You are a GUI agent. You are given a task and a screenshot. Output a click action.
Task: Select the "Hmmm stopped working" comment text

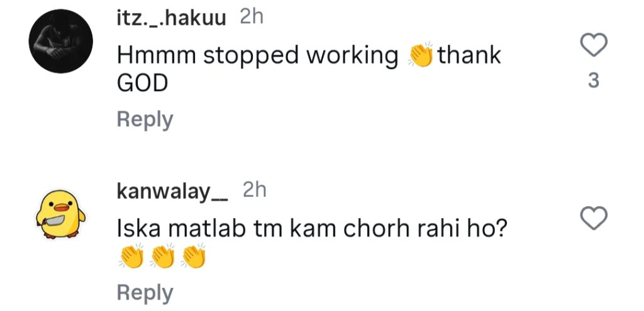click(257, 56)
